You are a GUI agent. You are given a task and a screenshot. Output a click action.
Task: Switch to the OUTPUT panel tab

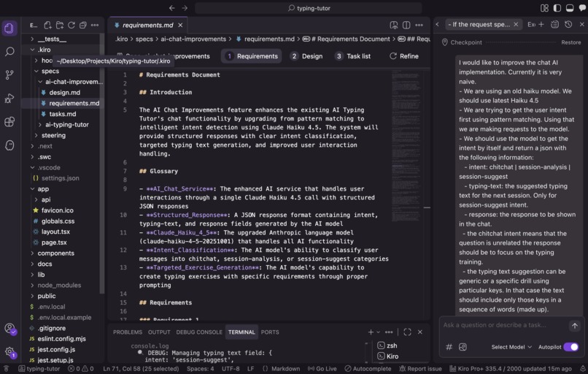click(x=159, y=332)
